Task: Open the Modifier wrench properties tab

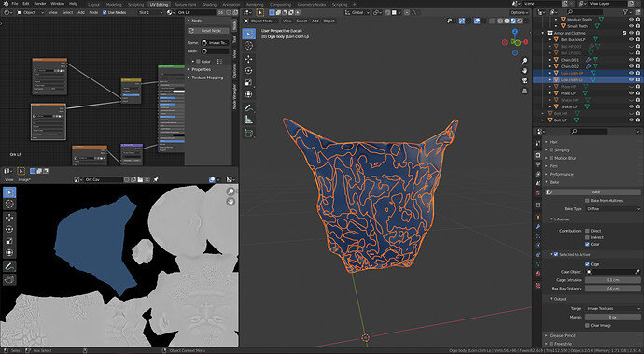Action: coord(538,227)
